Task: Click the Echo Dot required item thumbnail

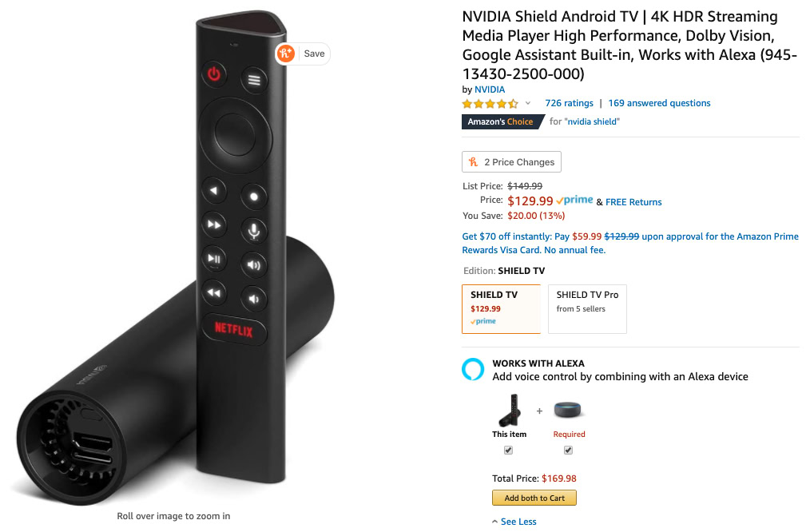Action: (568, 410)
